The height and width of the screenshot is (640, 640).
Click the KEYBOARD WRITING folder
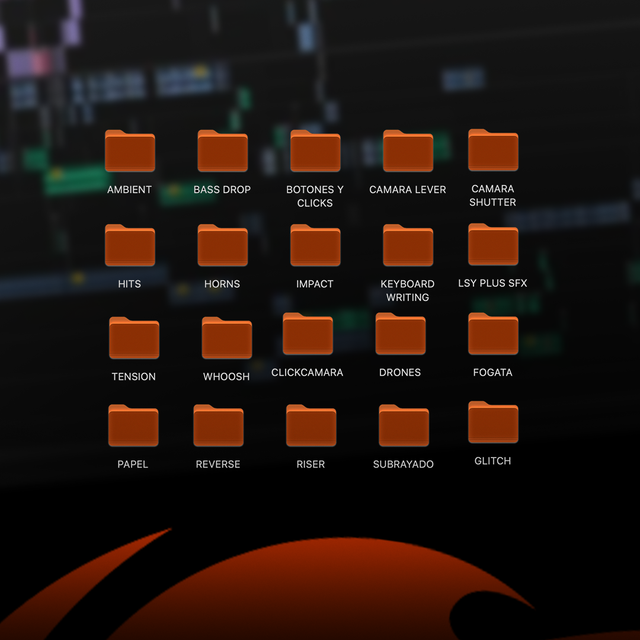click(408, 246)
